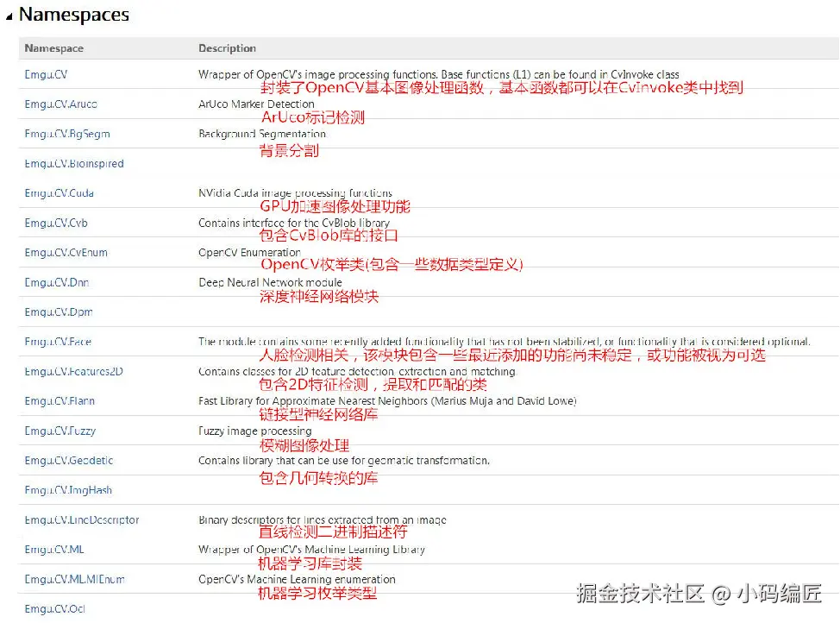Click the 'Fuzzy image processing' description
Image resolution: width=840 pixels, height=623 pixels.
(x=255, y=431)
